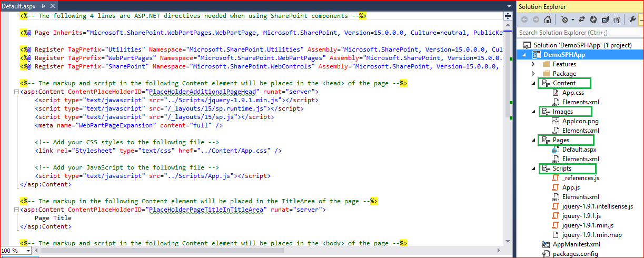Toggle the Show All Files icon

616,20
